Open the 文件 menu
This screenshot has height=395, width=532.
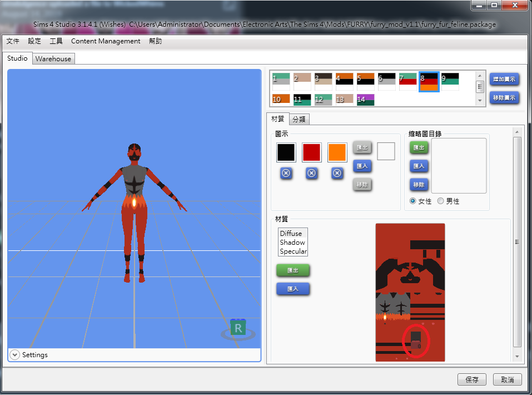pyautogui.click(x=13, y=41)
